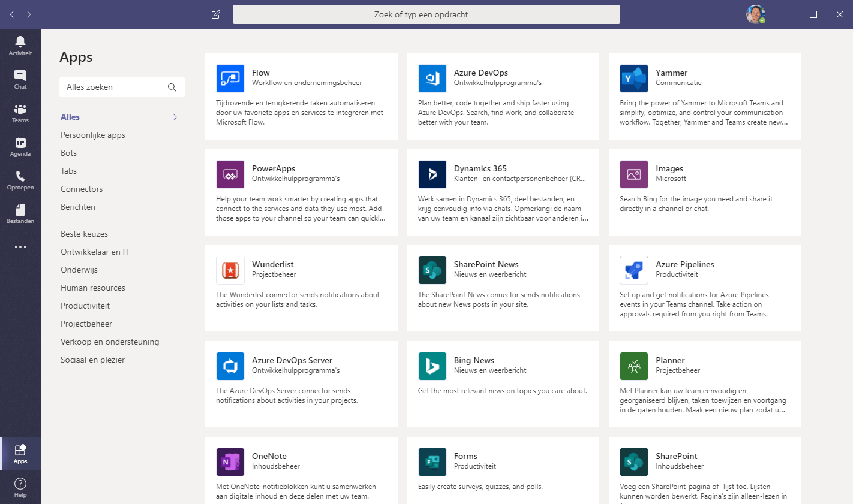Viewport: 853px width, 504px height.
Task: Click the Wunderlist app icon
Action: (230, 270)
